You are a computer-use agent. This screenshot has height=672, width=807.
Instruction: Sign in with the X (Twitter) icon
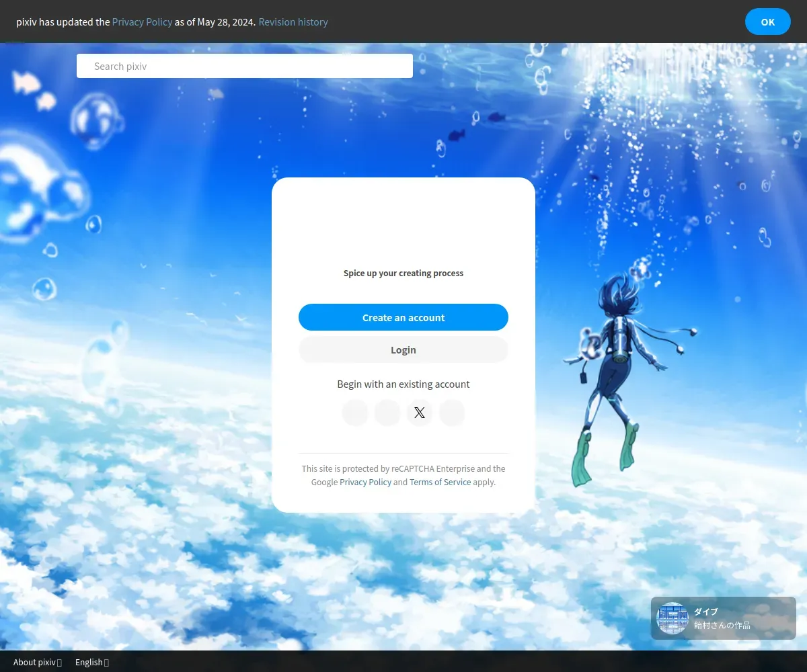[x=420, y=413]
